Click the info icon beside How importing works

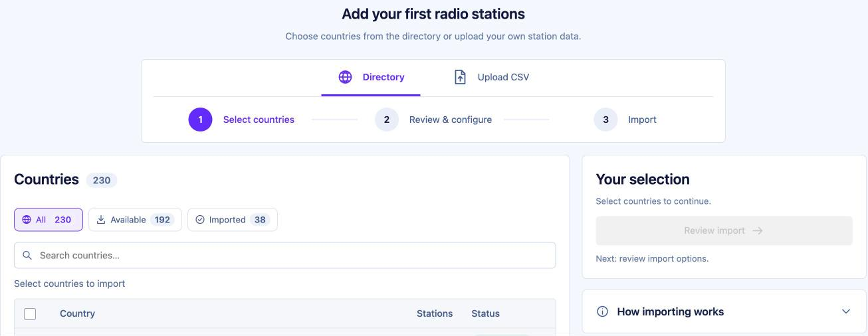(602, 311)
